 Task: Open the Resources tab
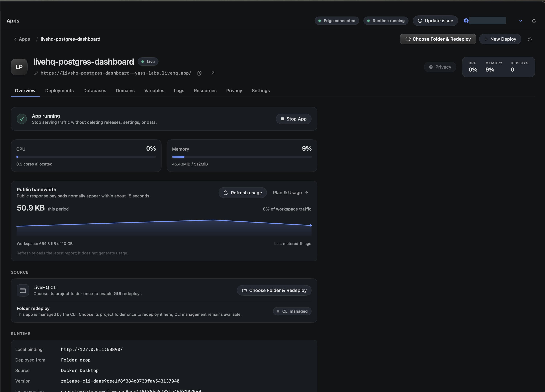205,91
